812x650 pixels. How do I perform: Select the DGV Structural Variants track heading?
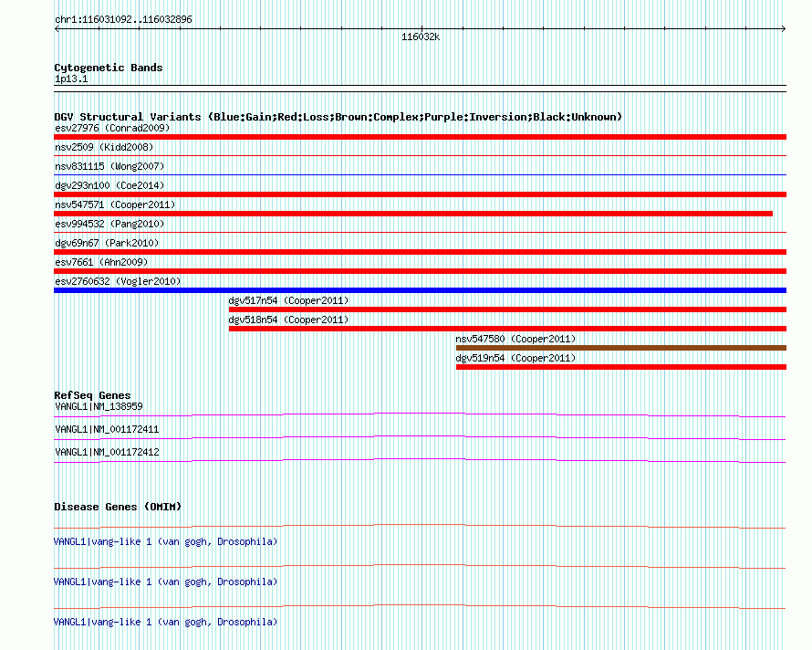point(338,117)
